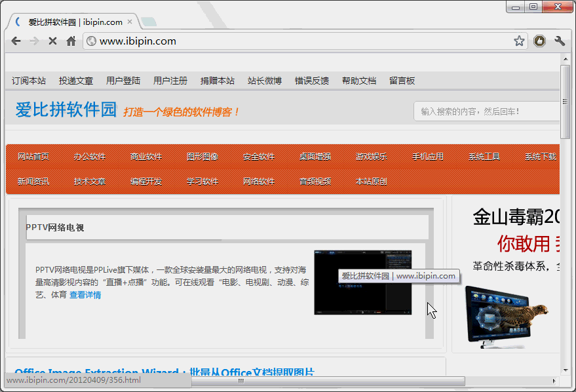Open 游戏娱乐 category
The image size is (576, 392).
pyautogui.click(x=372, y=157)
